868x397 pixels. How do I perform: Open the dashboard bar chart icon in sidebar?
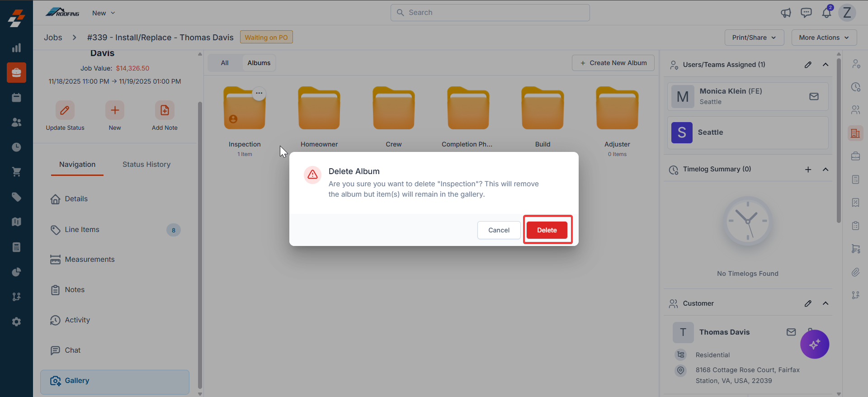click(x=16, y=48)
